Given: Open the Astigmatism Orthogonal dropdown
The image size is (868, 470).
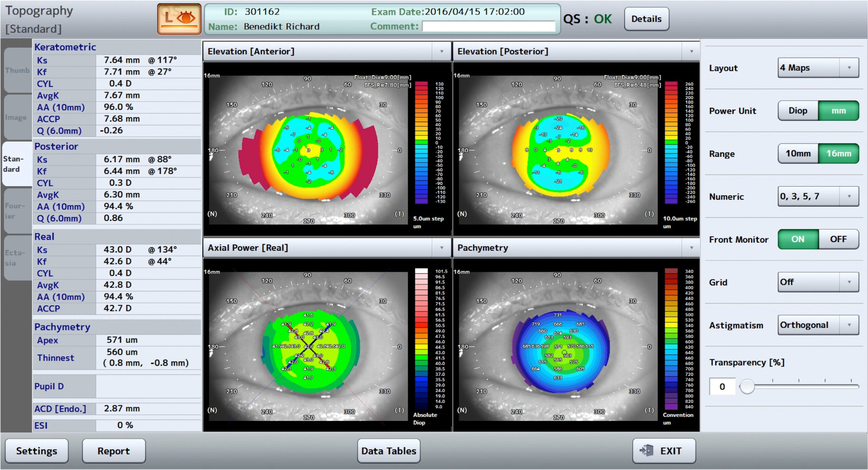Looking at the screenshot, I should (818, 325).
